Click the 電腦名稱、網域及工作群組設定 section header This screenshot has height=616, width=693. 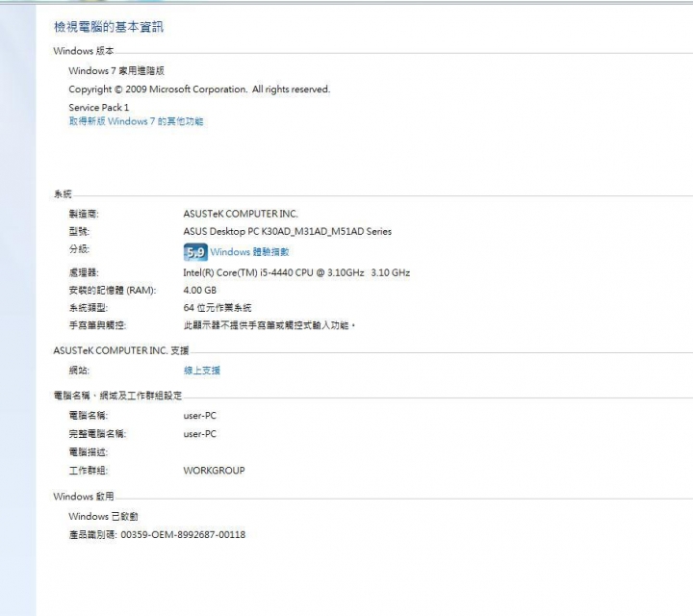(x=118, y=396)
